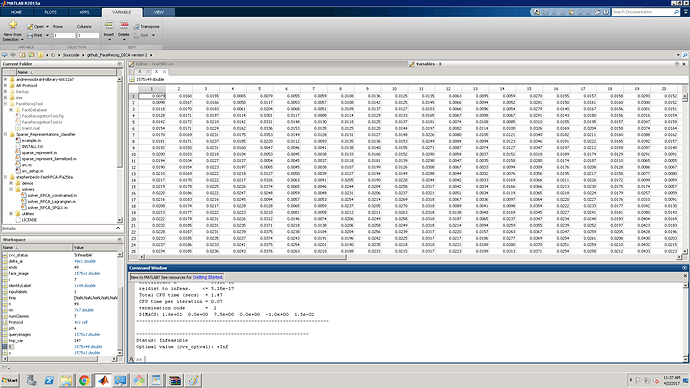Viewport: 690px width, 388px height.
Task: Click the cell in row 1 column 1
Action: coord(152,95)
